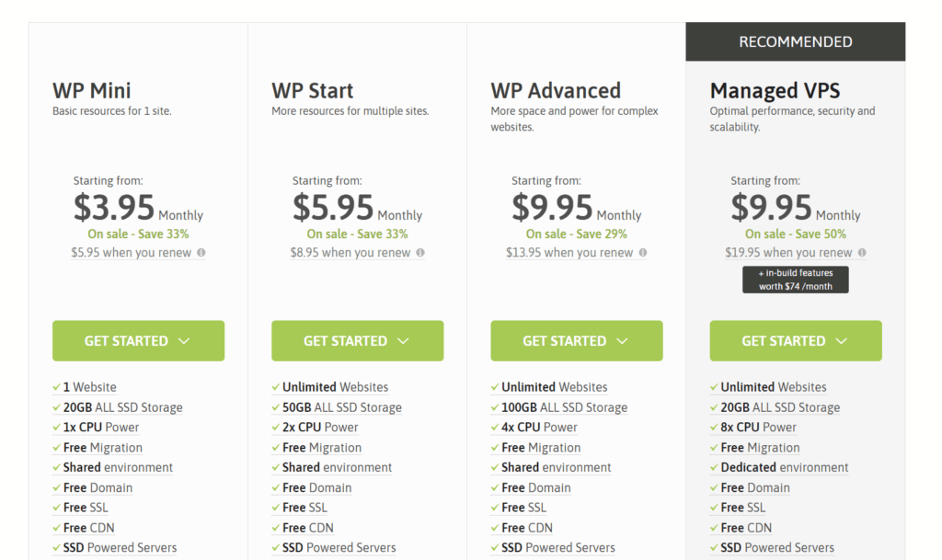This screenshot has height=560, width=942.
Task: Click the 'WP Advanced' plan title
Action: tap(556, 91)
